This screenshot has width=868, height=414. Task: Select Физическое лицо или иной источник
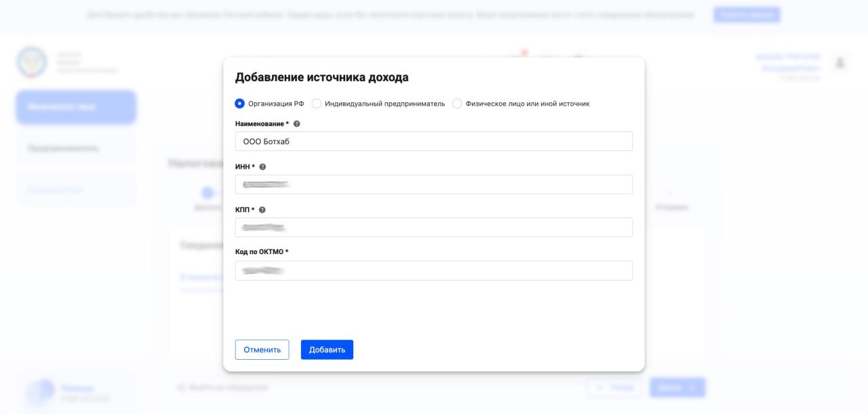pyautogui.click(x=457, y=104)
